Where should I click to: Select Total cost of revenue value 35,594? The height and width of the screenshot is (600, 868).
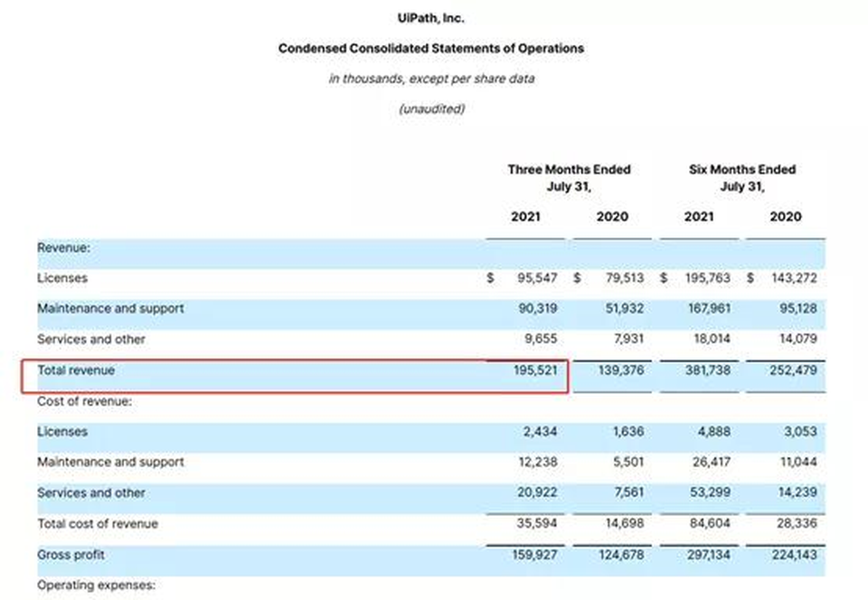click(537, 523)
